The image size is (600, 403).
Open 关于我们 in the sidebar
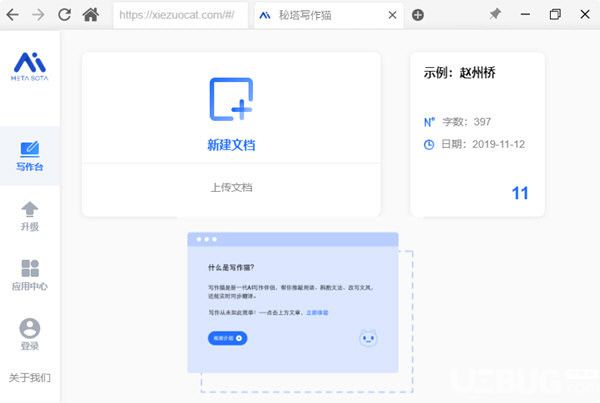tap(29, 378)
